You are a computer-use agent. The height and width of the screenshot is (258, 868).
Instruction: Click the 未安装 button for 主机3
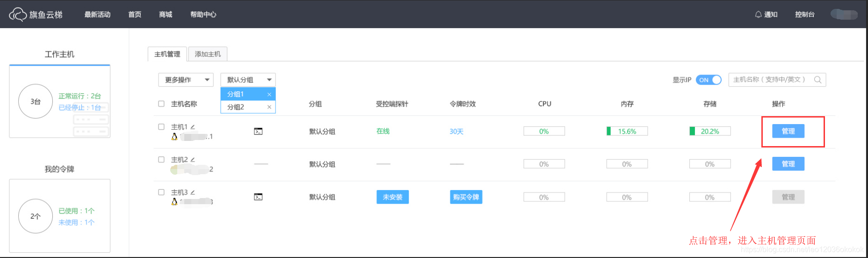392,197
